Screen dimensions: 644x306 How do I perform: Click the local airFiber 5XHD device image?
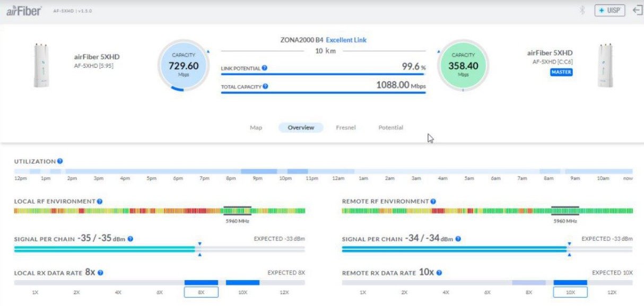(x=41, y=65)
